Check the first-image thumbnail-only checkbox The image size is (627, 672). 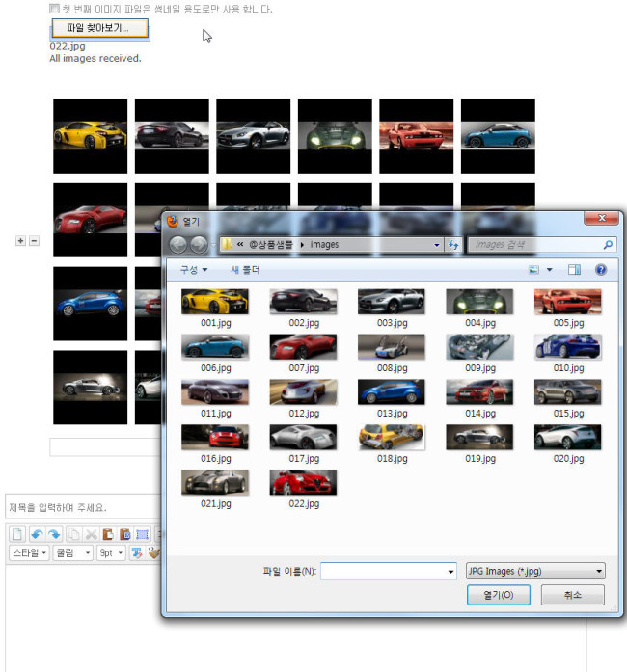pyautogui.click(x=54, y=9)
